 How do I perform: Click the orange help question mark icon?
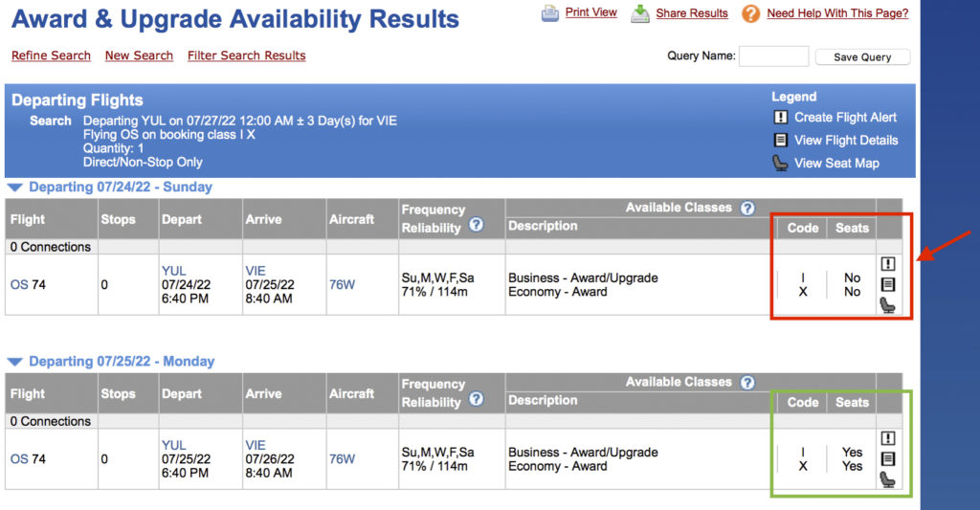tap(751, 13)
